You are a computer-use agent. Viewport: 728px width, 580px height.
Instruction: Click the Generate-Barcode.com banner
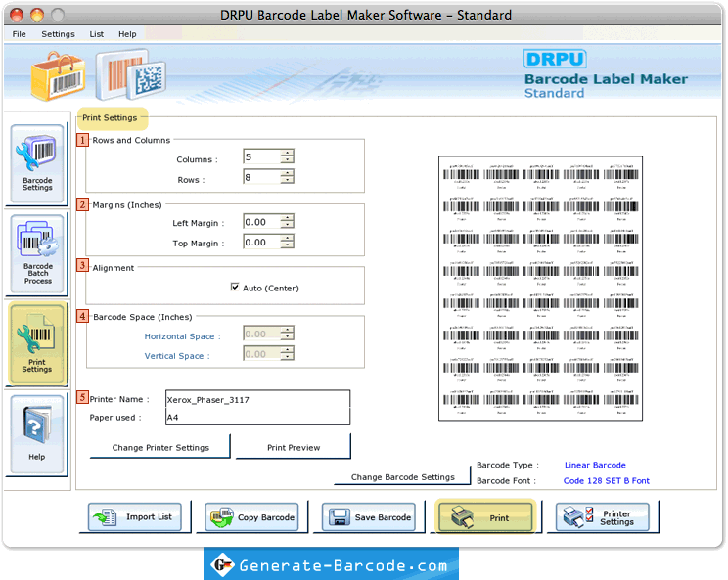pos(331,563)
